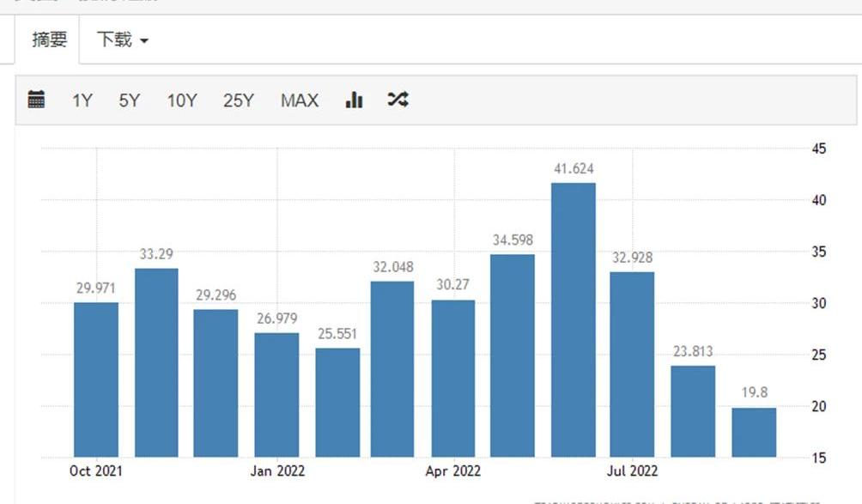Click the Jul 2022 bar valued 32.928

click(632, 364)
